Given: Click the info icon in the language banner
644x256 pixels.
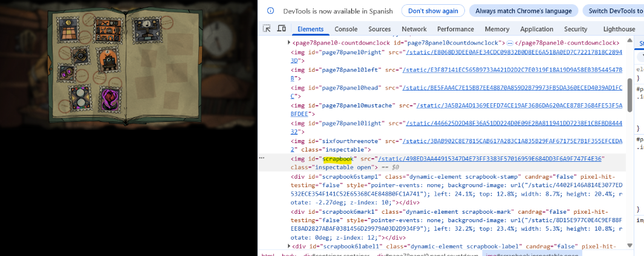Looking at the screenshot, I should point(270,11).
